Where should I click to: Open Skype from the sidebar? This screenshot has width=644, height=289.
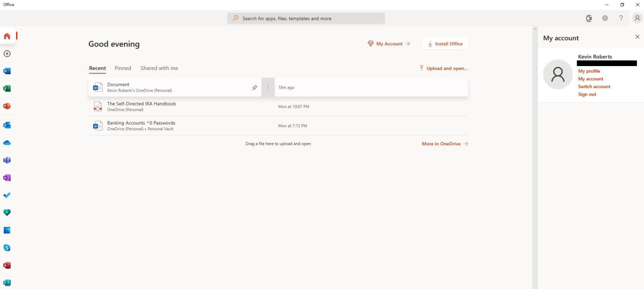(x=7, y=248)
